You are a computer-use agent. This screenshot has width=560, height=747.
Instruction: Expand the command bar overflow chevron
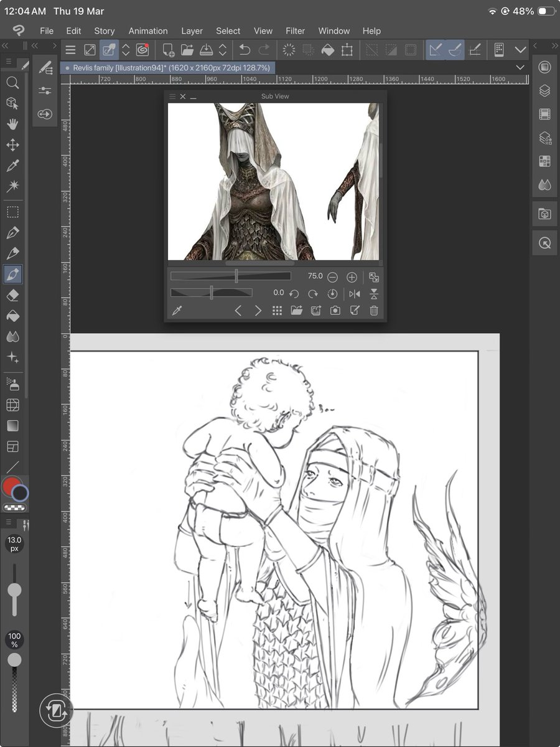click(x=520, y=50)
